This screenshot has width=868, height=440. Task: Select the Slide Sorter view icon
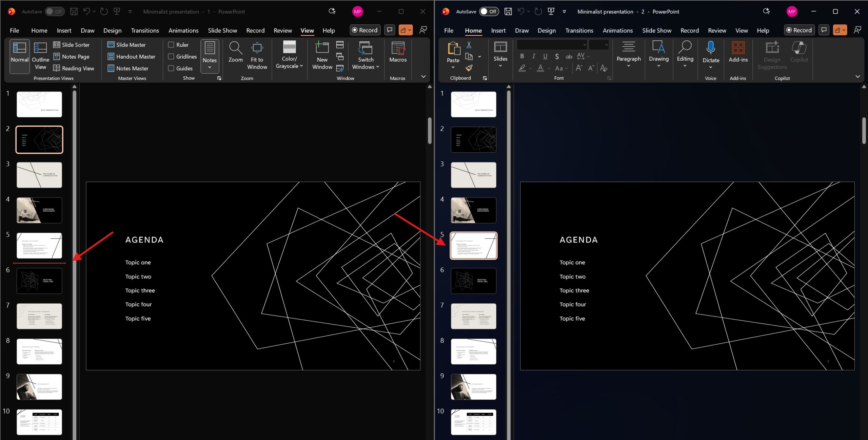tap(57, 44)
